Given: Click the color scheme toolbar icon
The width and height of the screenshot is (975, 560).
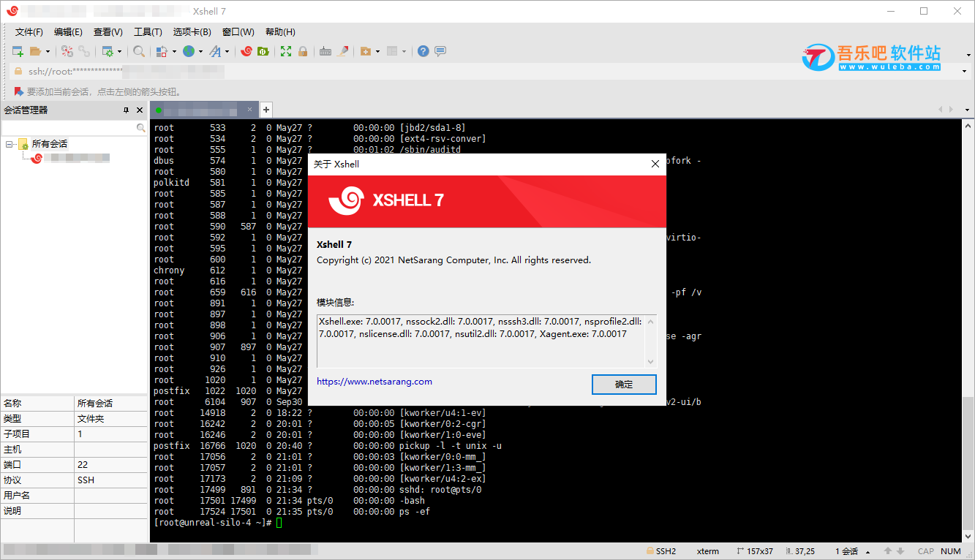Looking at the screenshot, I should tap(162, 51).
